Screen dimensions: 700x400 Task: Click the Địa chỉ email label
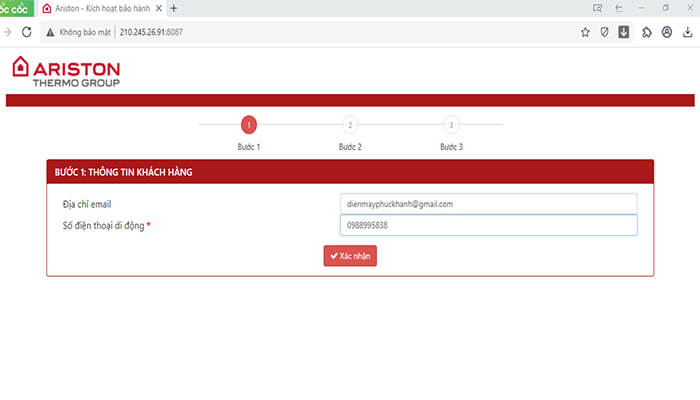tap(87, 204)
